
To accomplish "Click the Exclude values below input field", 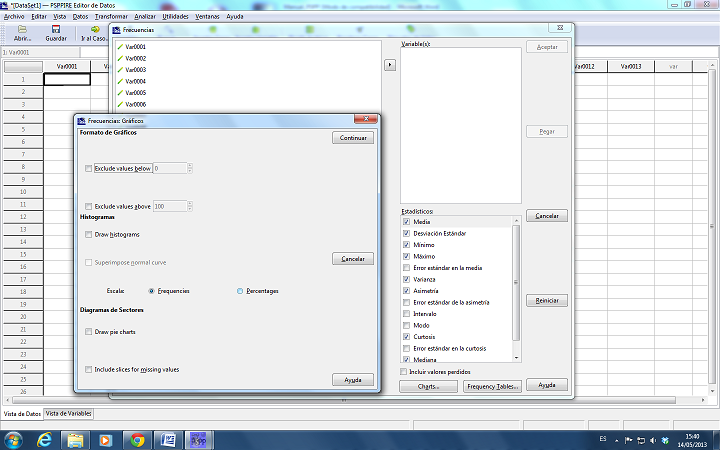I will (170, 169).
